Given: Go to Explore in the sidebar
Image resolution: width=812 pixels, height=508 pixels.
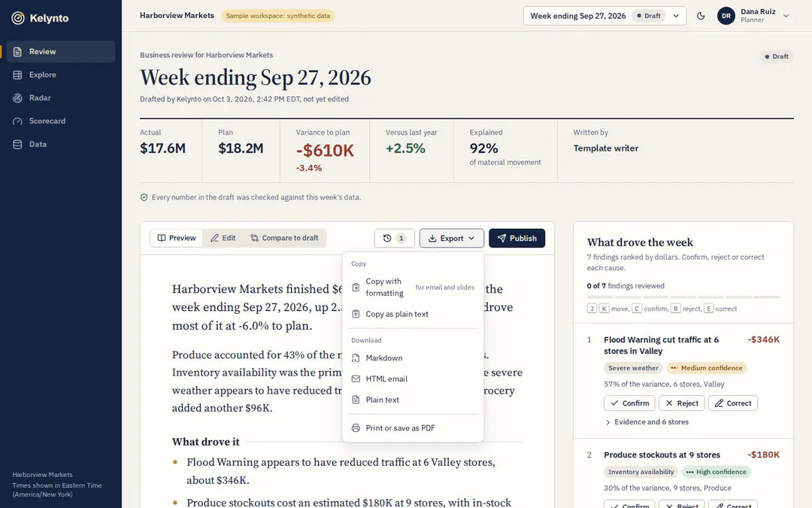Looking at the screenshot, I should (61, 75).
